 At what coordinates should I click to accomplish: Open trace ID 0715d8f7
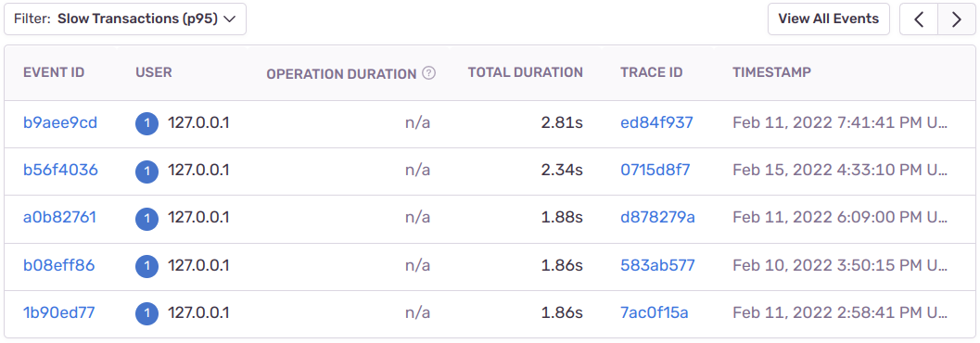pyautogui.click(x=655, y=170)
